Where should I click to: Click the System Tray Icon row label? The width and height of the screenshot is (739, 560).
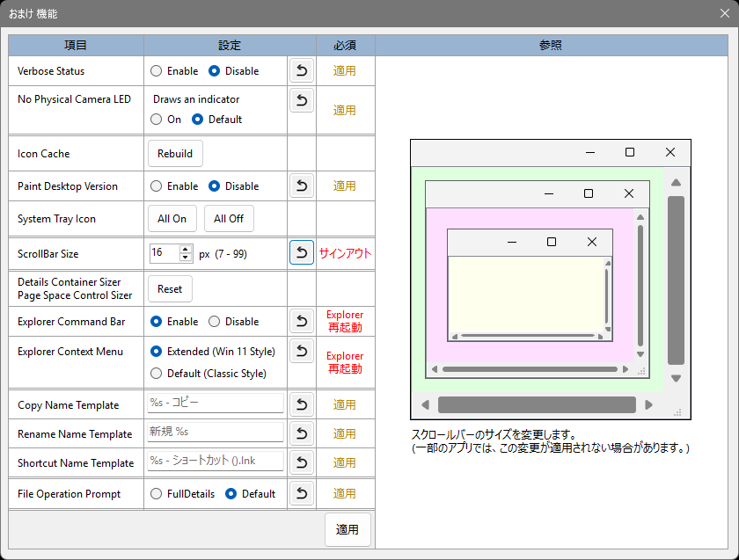pos(56,219)
